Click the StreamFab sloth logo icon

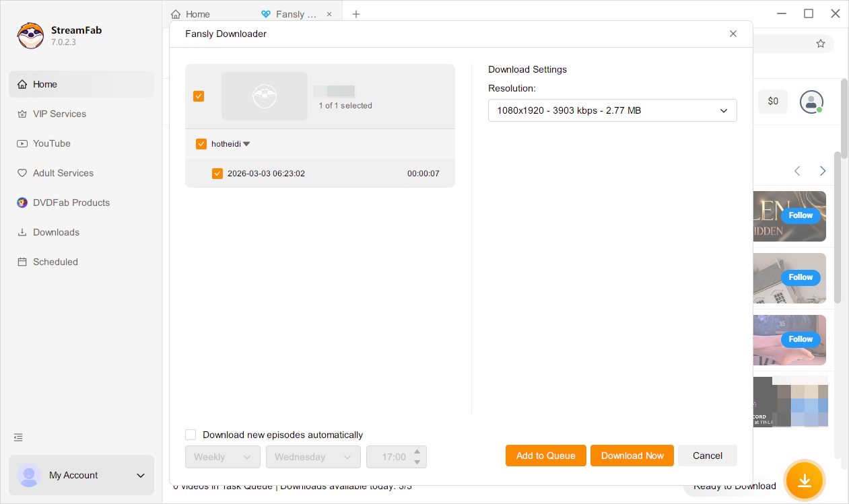pyautogui.click(x=30, y=36)
